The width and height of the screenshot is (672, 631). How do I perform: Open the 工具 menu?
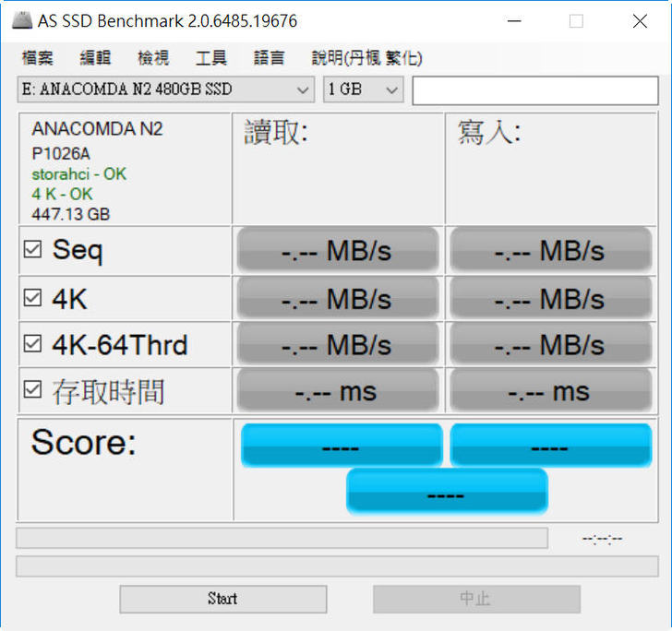[x=211, y=58]
